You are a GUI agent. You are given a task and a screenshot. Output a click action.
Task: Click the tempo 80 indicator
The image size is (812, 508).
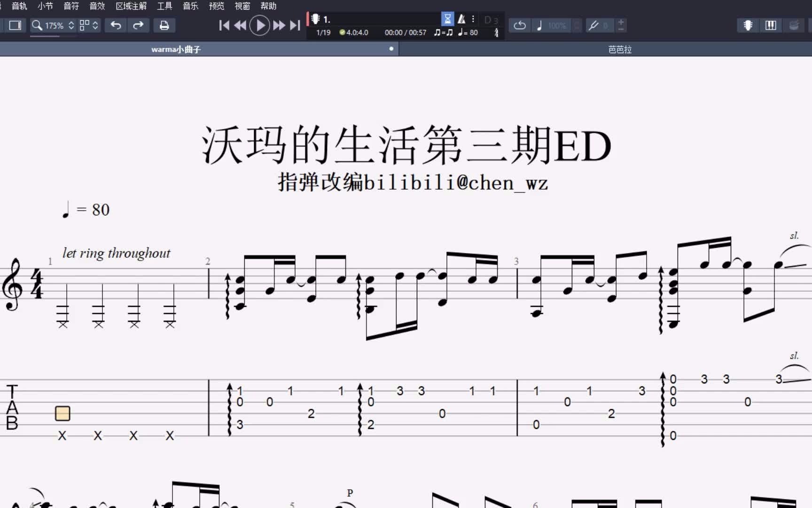click(468, 33)
